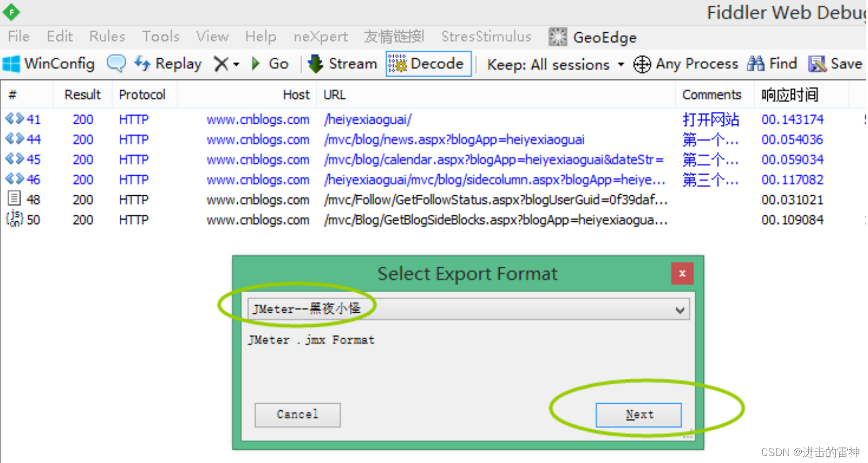Select session 45 icon
Image resolution: width=868 pixels, height=463 pixels.
coord(14,159)
